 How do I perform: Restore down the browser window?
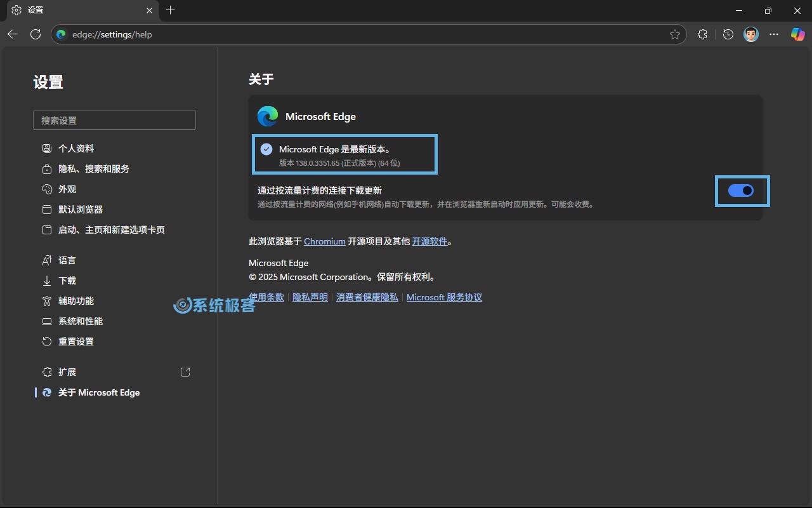tap(768, 10)
